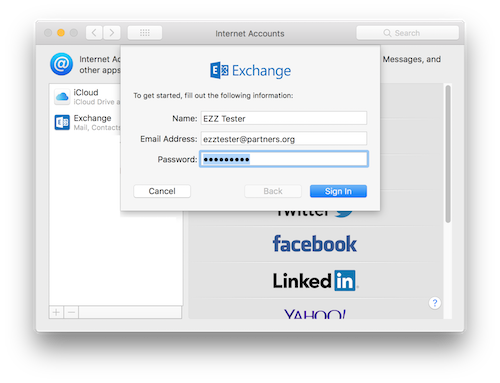
Task: Click the magnifying glass search icon
Action: point(387,33)
